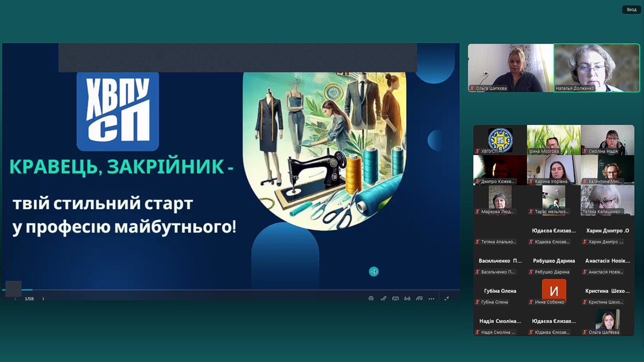Select Карина Ігорівна's video tile
The height and width of the screenshot is (362, 644).
pos(554,170)
